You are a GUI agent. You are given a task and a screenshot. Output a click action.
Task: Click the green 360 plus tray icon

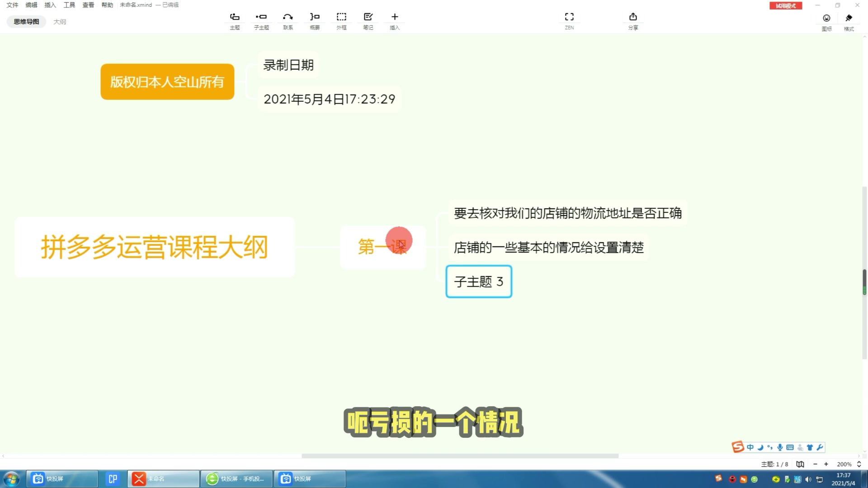coord(776,479)
